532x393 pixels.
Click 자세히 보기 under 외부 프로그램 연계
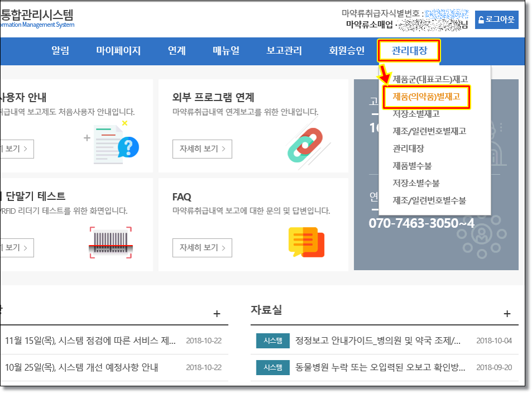point(202,149)
